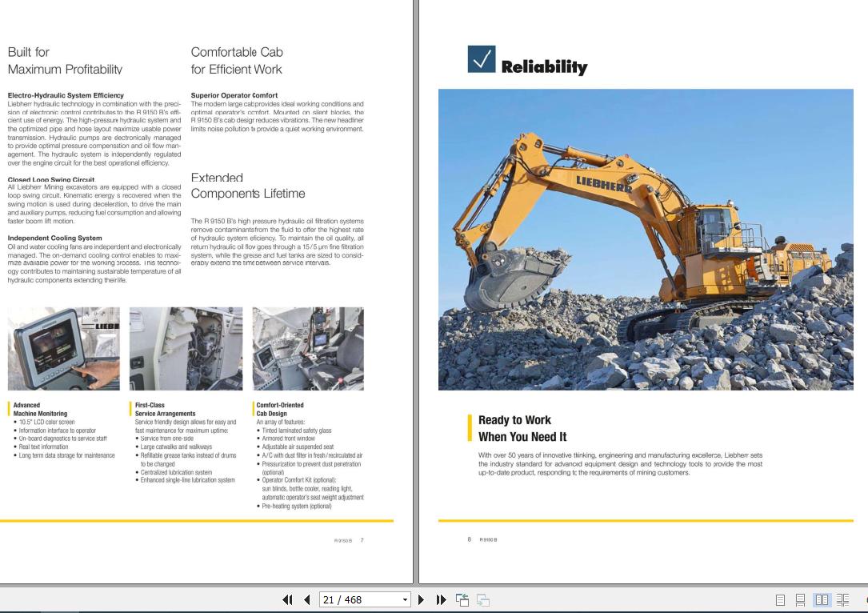Click the Comfort-Oriented Cab Design photo
This screenshot has height=613, width=868.
point(308,349)
